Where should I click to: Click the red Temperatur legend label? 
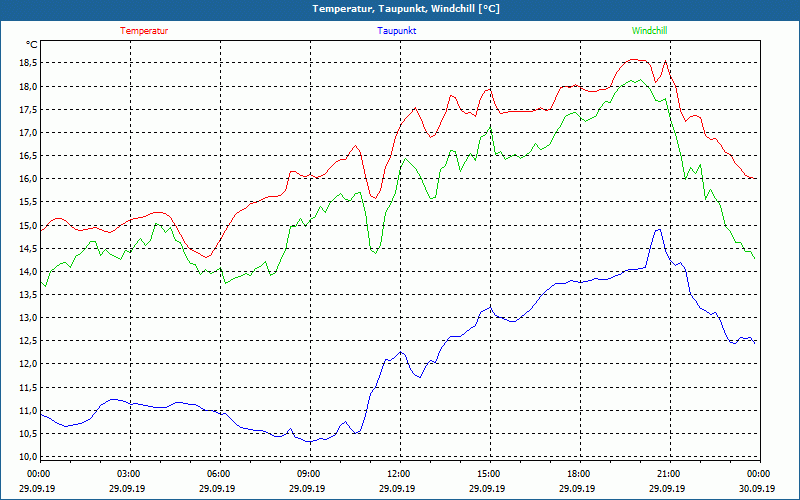click(144, 31)
